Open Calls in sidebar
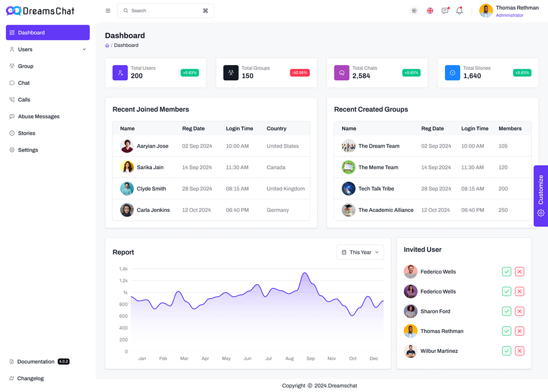548x392 pixels. 48,100
